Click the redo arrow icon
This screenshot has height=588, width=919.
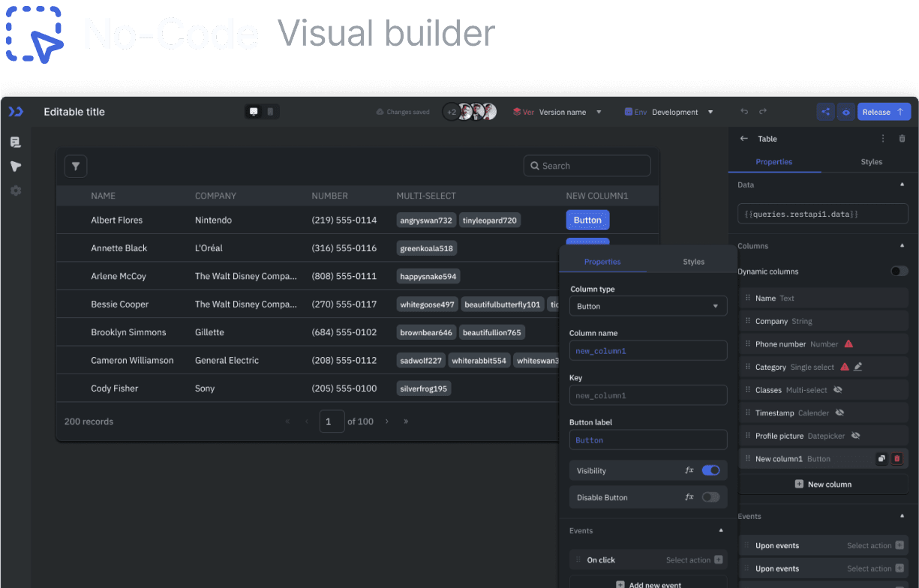(x=763, y=112)
